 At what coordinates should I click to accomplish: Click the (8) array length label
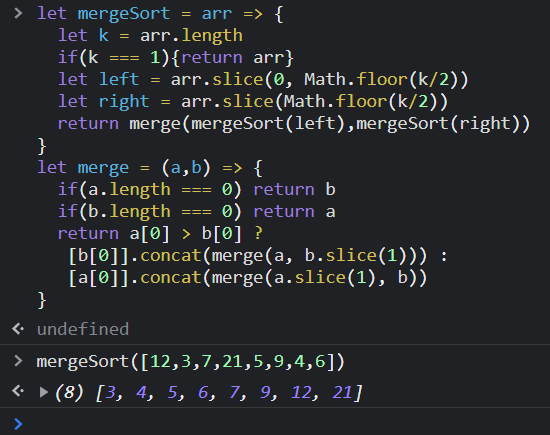click(69, 392)
